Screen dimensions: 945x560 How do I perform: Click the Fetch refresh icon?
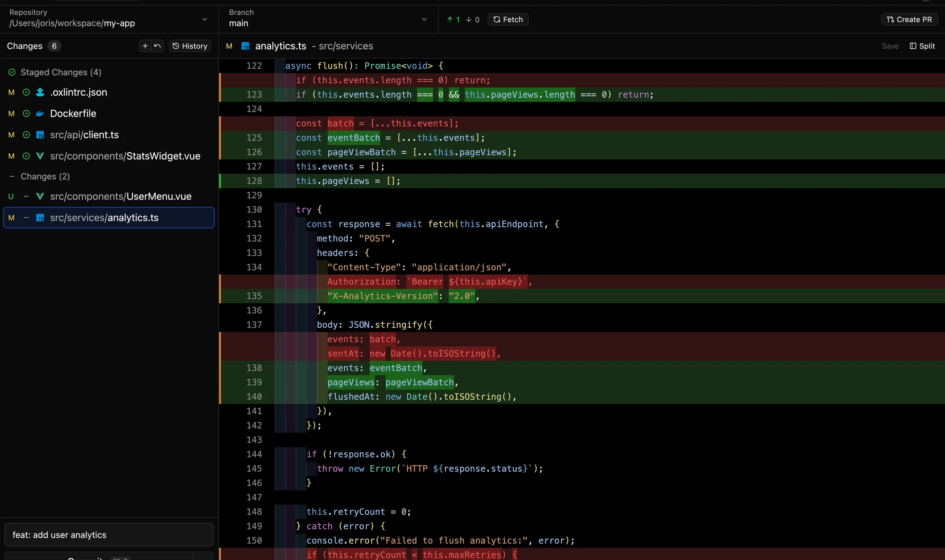point(497,19)
